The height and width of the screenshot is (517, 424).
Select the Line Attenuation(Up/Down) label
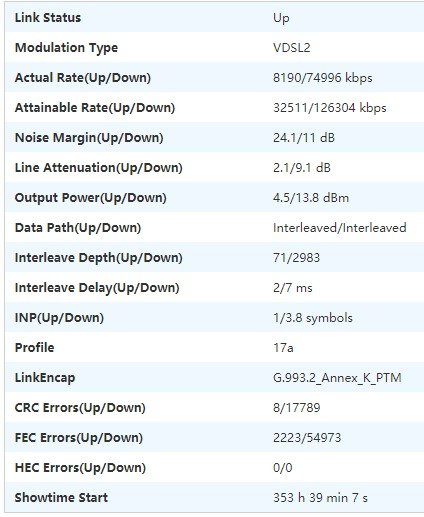click(x=98, y=168)
